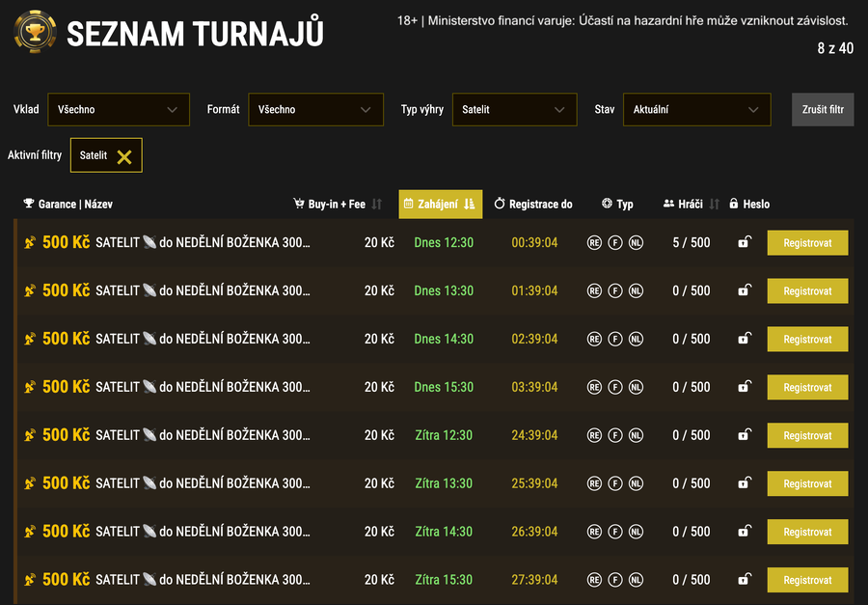Click the unlocked padlock in Zítra 14:30 row
The image size is (868, 605).
tap(744, 532)
